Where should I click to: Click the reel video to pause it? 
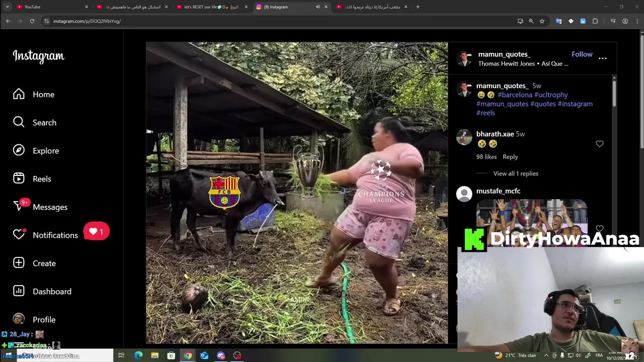tap(297, 193)
